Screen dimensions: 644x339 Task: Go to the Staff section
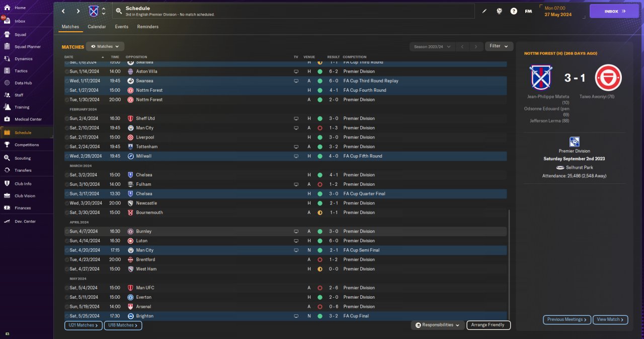19,95
